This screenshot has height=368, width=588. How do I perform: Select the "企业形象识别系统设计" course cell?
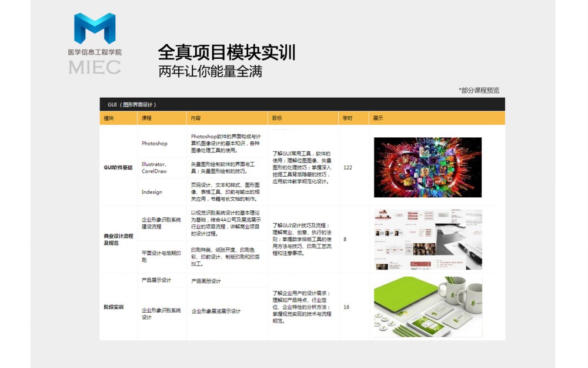(x=161, y=314)
